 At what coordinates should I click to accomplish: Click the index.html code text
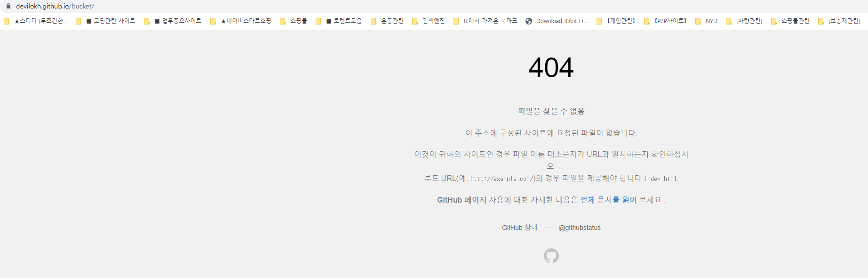tap(661, 179)
